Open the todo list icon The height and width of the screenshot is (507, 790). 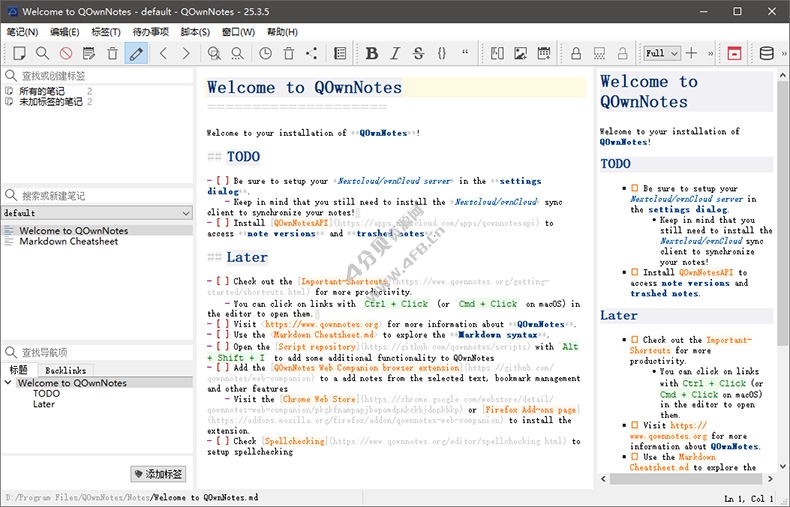tap(340, 53)
